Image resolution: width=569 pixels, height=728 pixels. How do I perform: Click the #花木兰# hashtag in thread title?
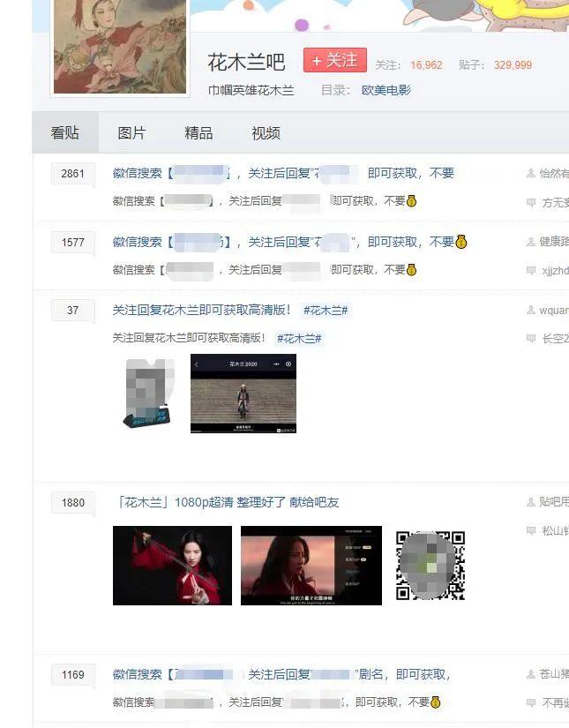[326, 310]
